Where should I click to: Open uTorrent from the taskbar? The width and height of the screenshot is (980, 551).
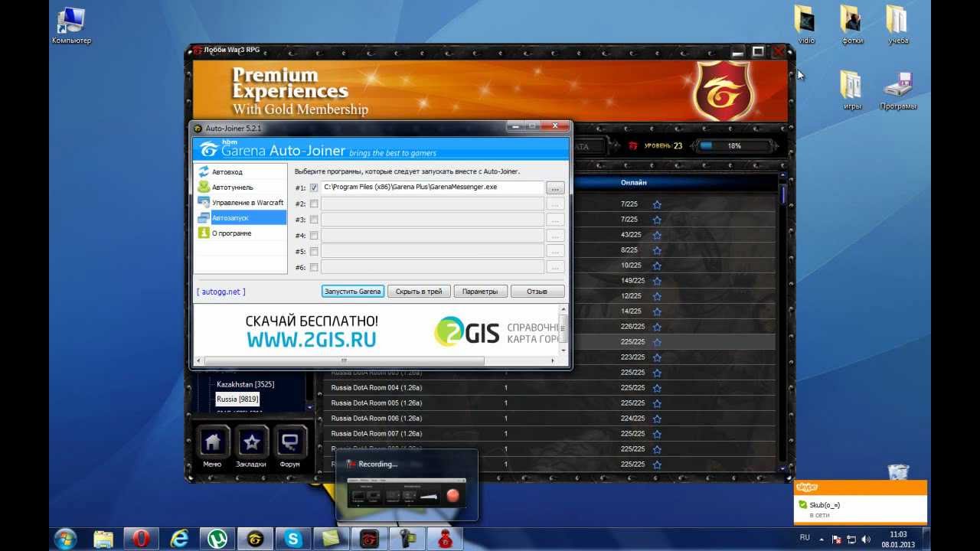(217, 539)
